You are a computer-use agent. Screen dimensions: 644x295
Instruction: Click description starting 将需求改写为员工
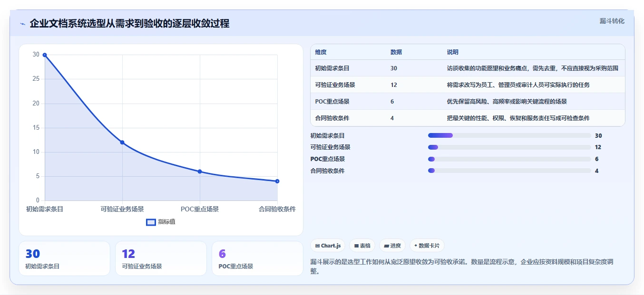coord(518,85)
